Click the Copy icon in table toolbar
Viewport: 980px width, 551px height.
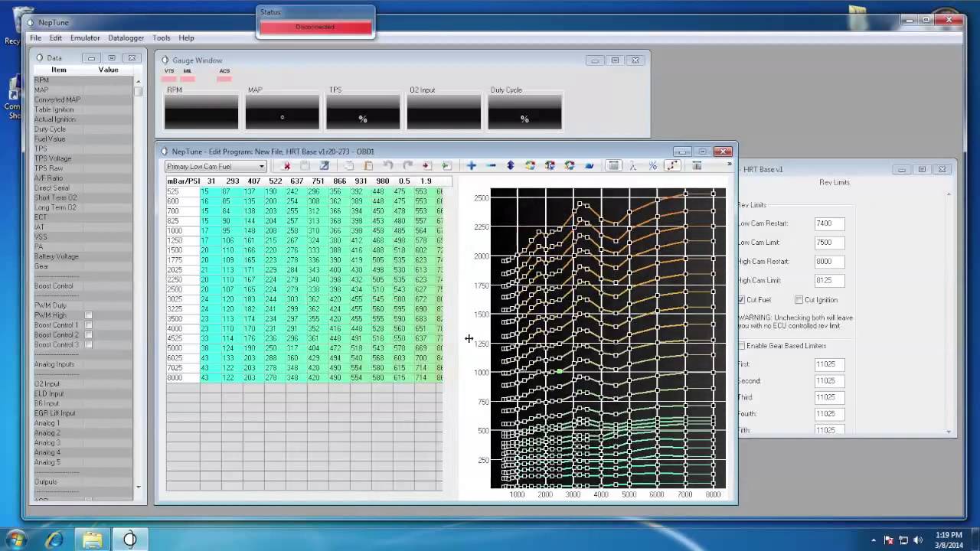[349, 165]
